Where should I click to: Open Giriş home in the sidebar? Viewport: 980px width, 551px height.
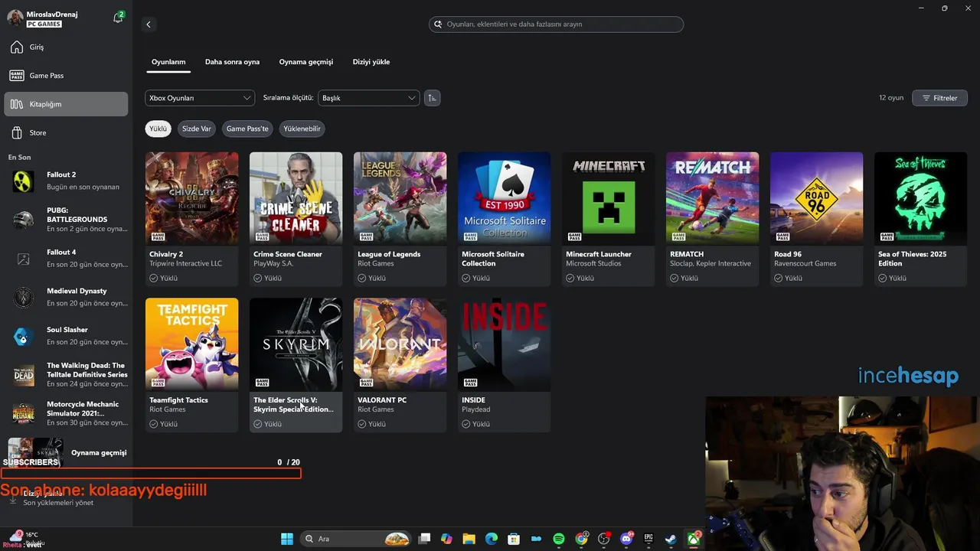click(66, 47)
